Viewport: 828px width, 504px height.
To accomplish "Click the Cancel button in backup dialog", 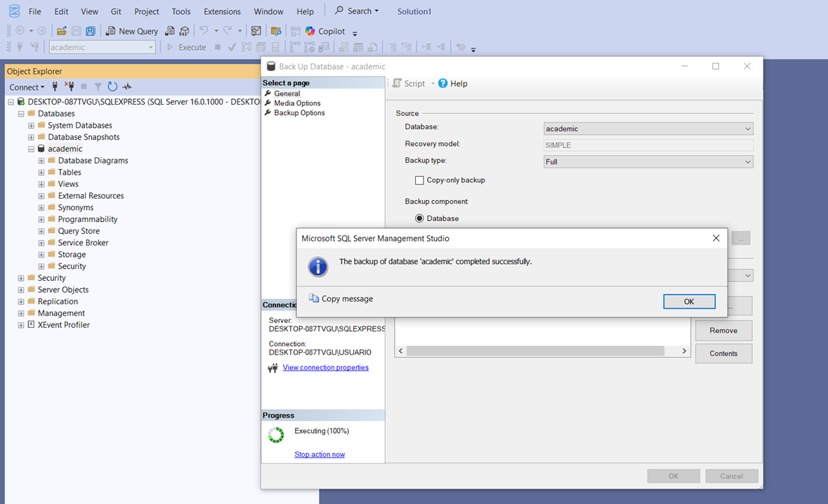I will 731,476.
